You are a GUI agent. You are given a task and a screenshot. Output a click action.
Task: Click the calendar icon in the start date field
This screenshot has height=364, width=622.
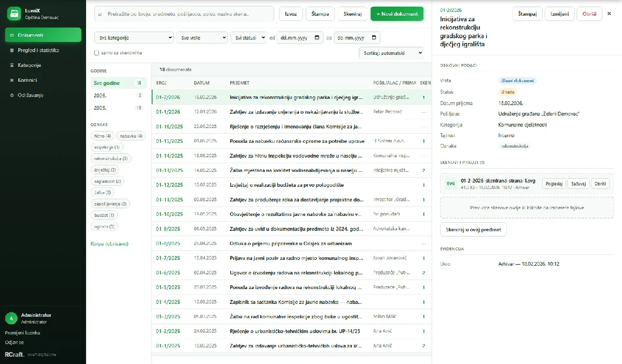click(x=317, y=38)
